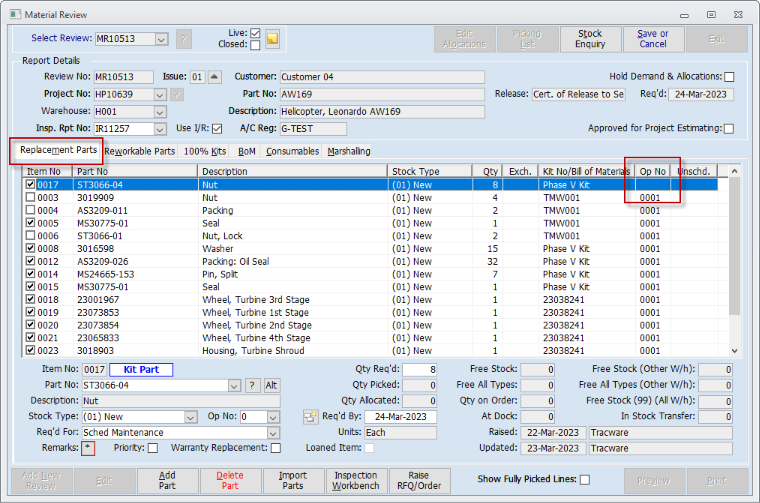Select the 100% Kits tab
This screenshot has height=503, width=760.
(x=205, y=151)
